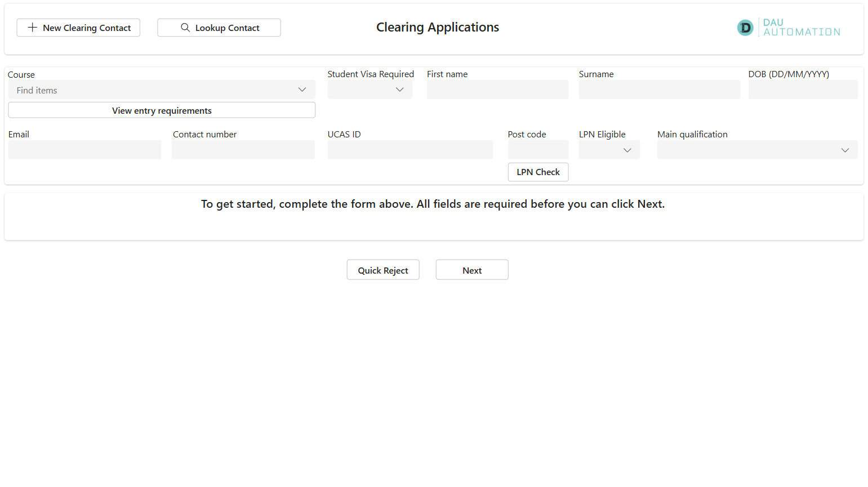
Task: Select the Surname field
Action: 659,89
